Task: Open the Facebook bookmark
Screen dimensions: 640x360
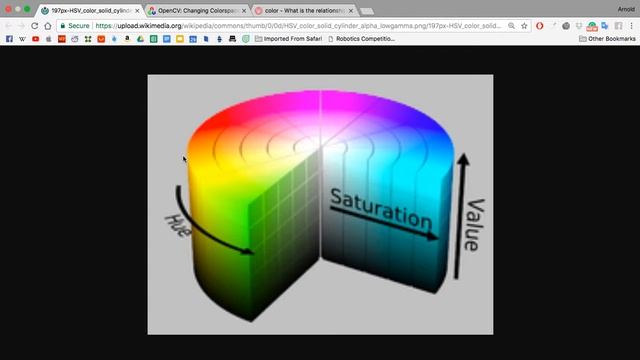Action: point(9,39)
